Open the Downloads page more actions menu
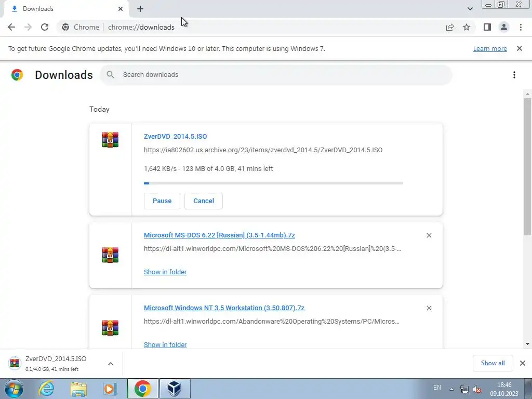Viewport: 532px width, 399px height. click(x=514, y=75)
